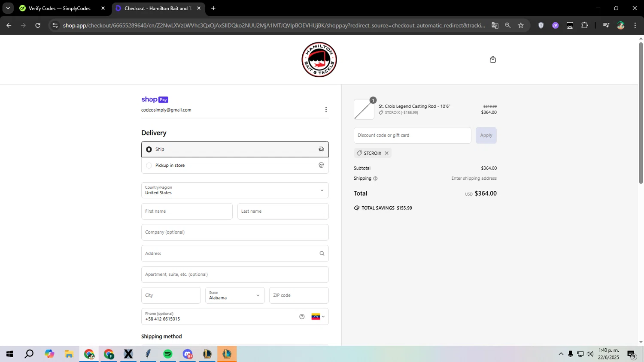Click the page vertical scrollbar
This screenshot has height=362, width=644.
point(641,113)
